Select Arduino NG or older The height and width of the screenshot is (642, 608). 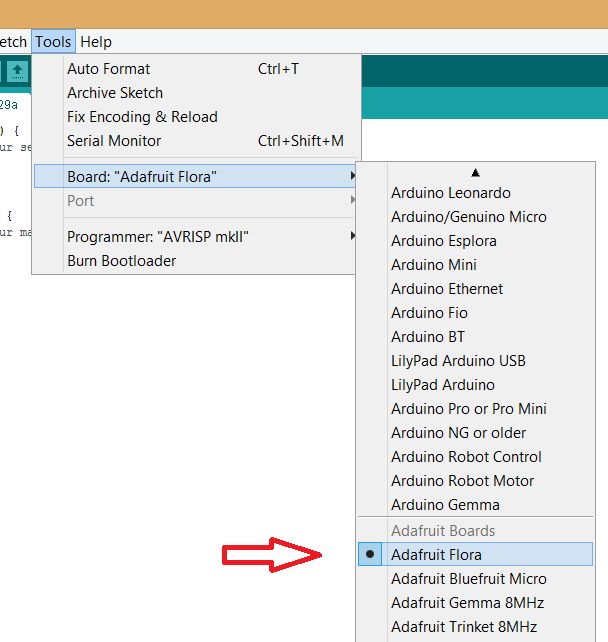[475, 433]
